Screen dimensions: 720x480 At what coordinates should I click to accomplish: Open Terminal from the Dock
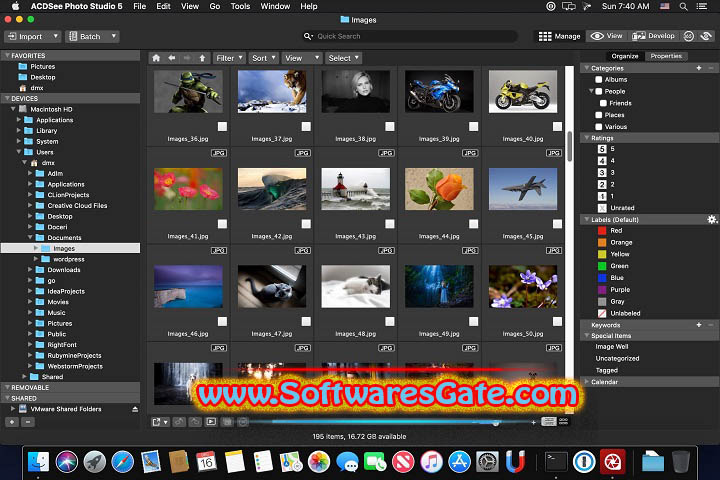click(556, 462)
